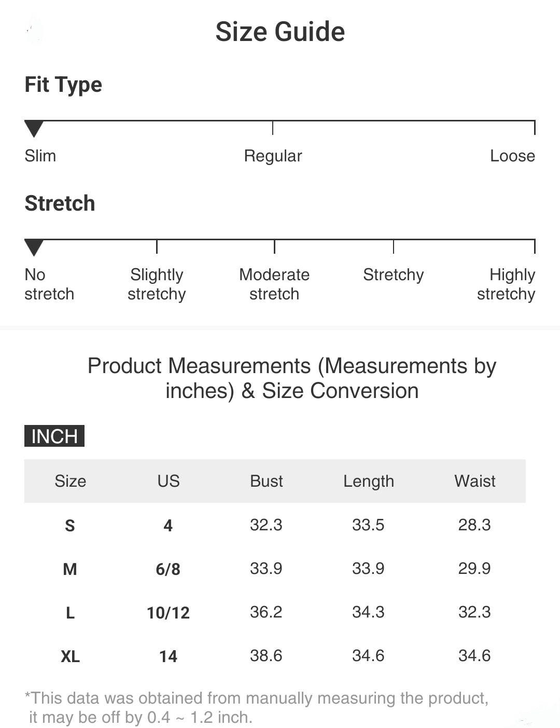Choose the XL size row label

coord(70,656)
